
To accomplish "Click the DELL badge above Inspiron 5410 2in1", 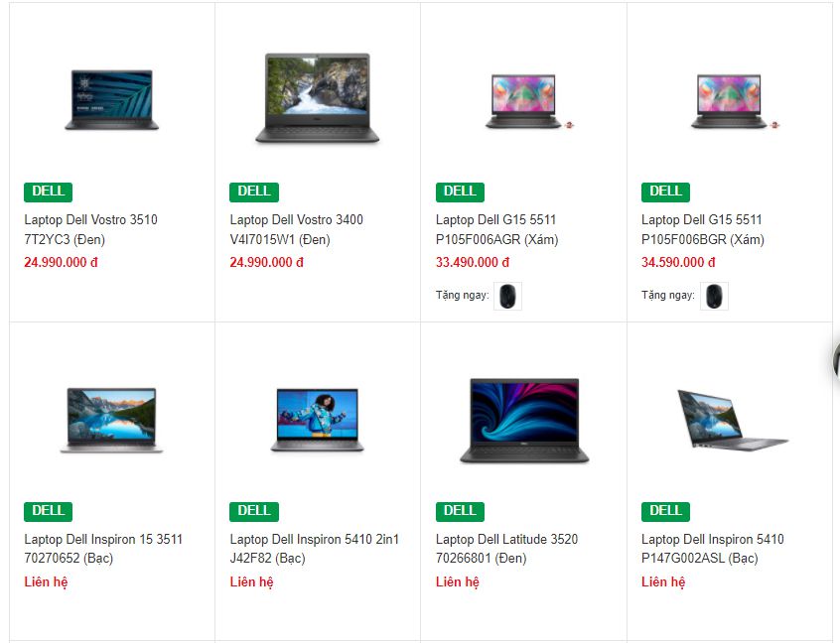I will click(x=254, y=511).
